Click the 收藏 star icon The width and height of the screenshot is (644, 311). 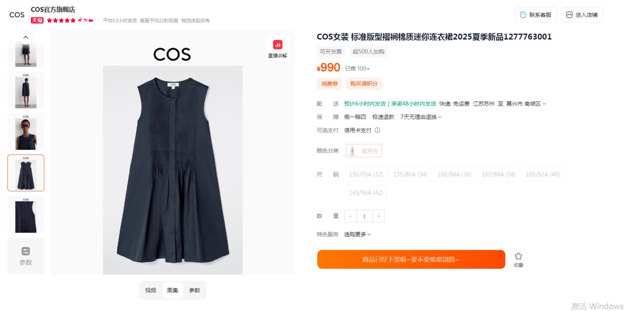518,256
